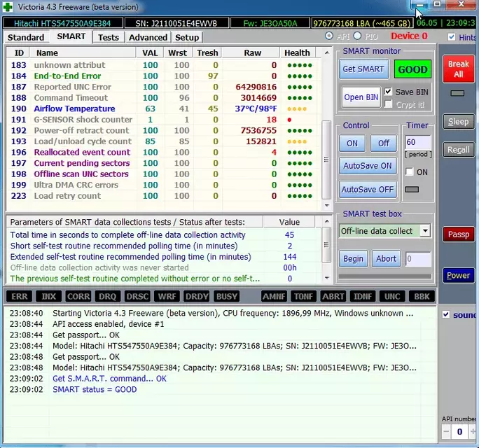Toggle the sound checkbox
479x448 pixels.
pyautogui.click(x=446, y=314)
